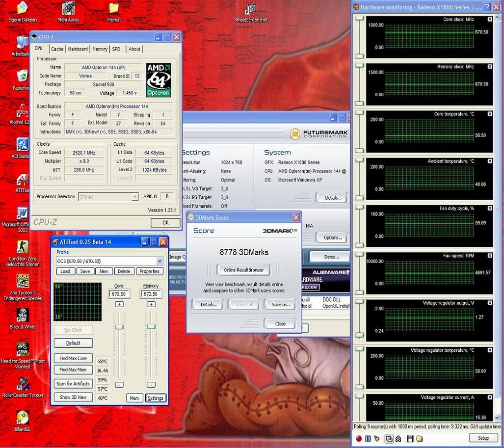Select the Need for Speed Most Wanted icon
The height and width of the screenshot is (448, 504).
[x=23, y=356]
